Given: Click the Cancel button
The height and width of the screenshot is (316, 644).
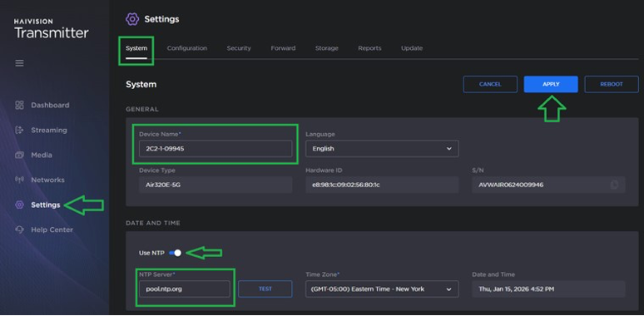Looking at the screenshot, I should point(490,84).
